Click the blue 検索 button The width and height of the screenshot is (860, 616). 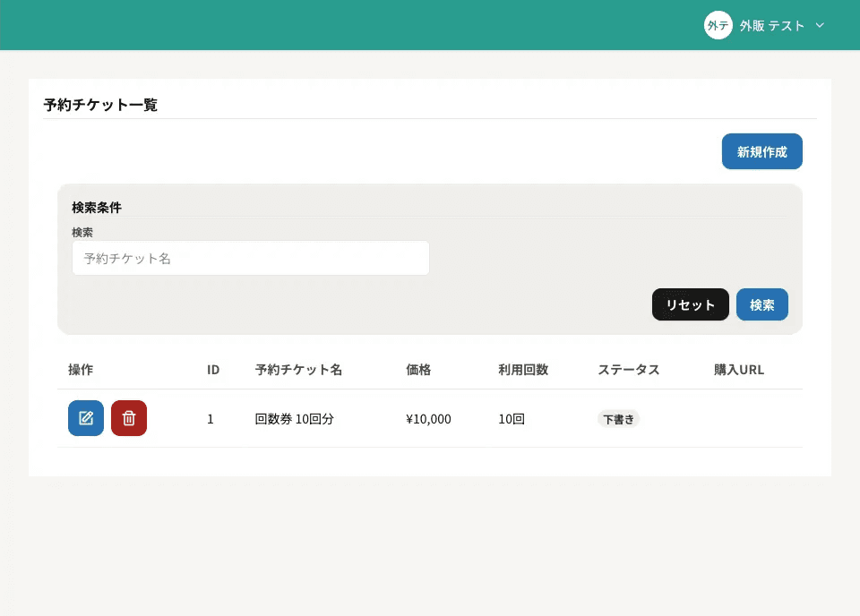tap(761, 304)
